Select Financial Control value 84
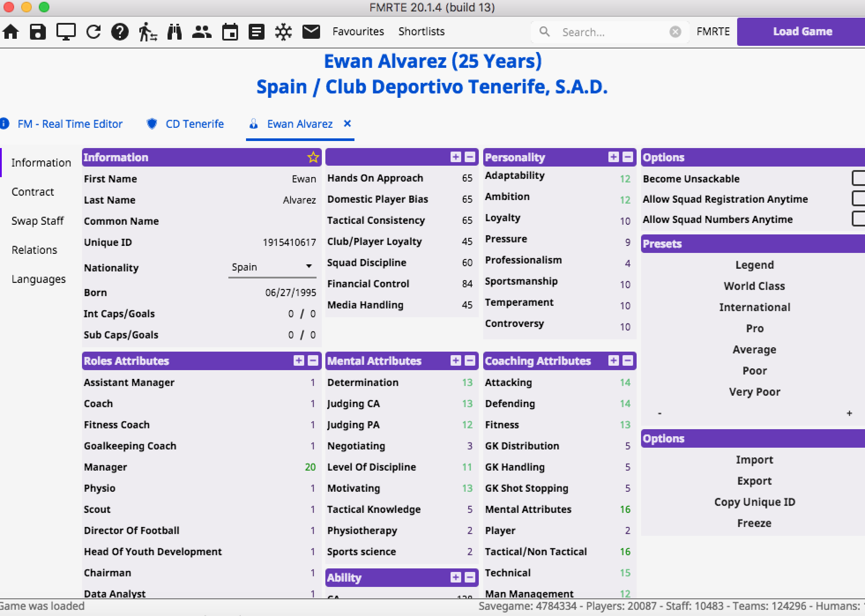The height and width of the screenshot is (616, 865). pyautogui.click(x=467, y=284)
